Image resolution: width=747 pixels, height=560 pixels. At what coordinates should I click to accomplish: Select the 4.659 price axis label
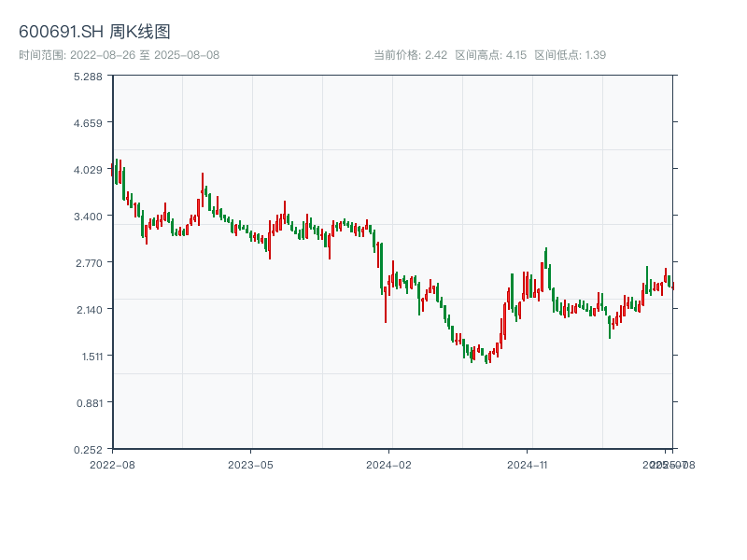[x=88, y=122]
